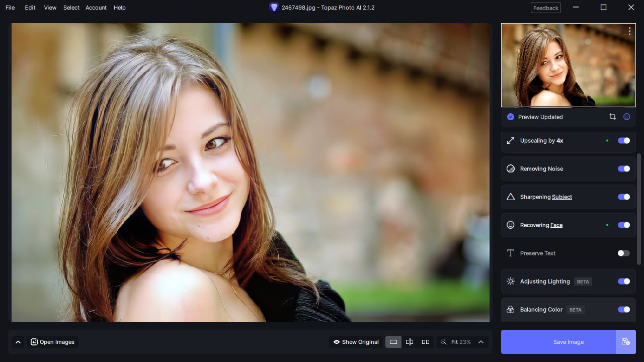
Task: Click the zoom magnifier icon
Action: click(443, 342)
